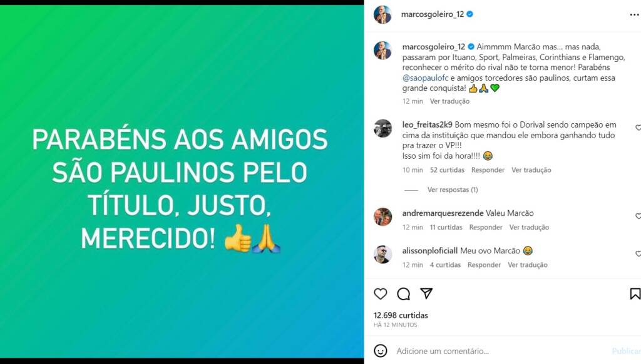Like the leo_freitas2k9 comment
The image size is (641, 364).
[x=638, y=128]
